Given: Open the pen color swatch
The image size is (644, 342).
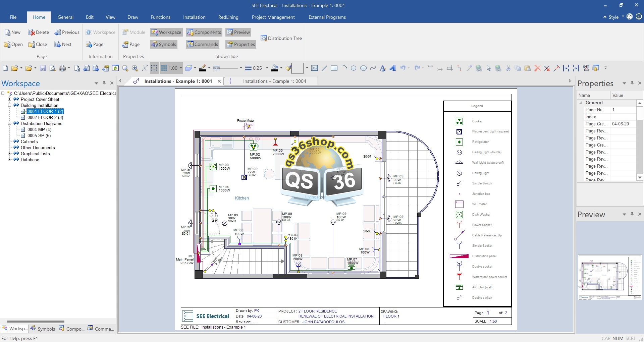Looking at the screenshot, I should pyautogui.click(x=202, y=68).
